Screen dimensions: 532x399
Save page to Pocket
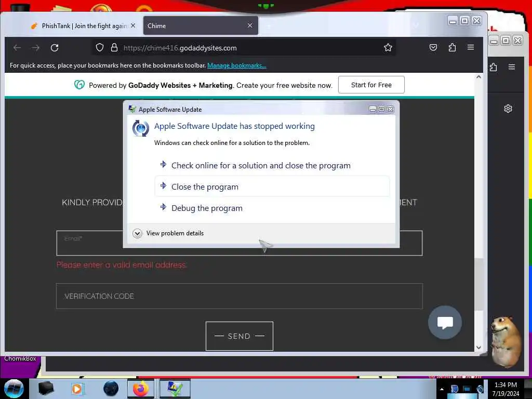433,47
